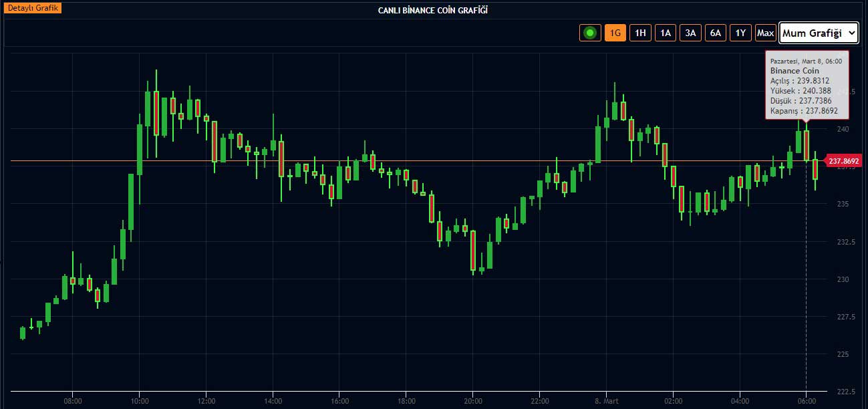Open the Detaylı Grafik detailed chart
The width and height of the screenshot is (868, 409).
(x=33, y=9)
